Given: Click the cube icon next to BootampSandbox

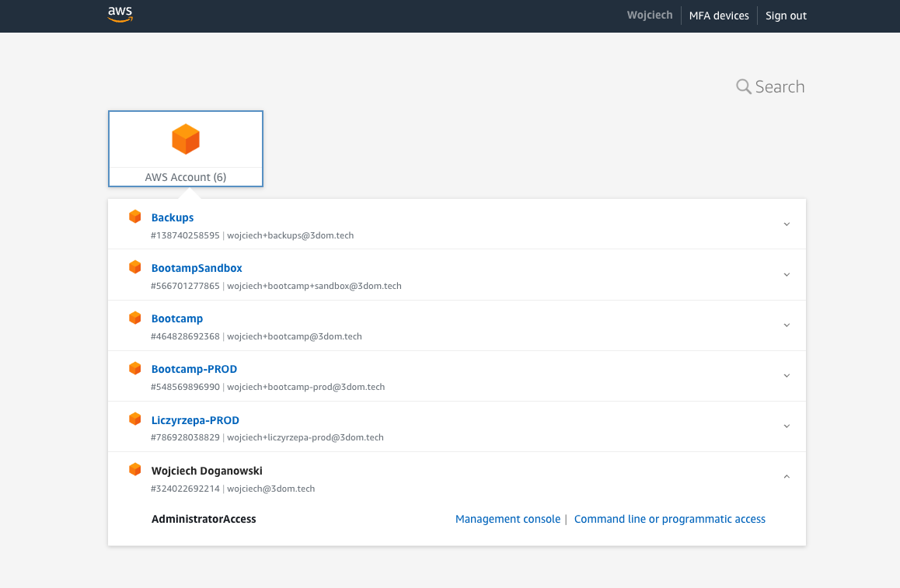Looking at the screenshot, I should (135, 266).
